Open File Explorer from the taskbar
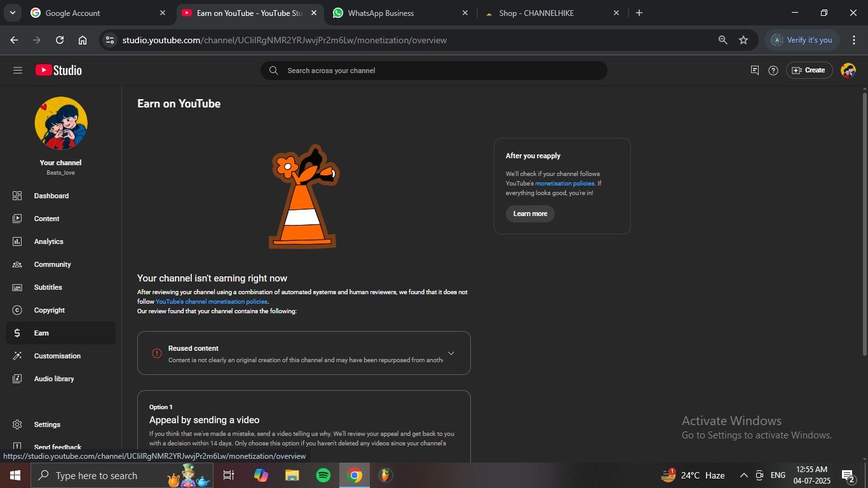Screen dimensions: 868x488 292,475
